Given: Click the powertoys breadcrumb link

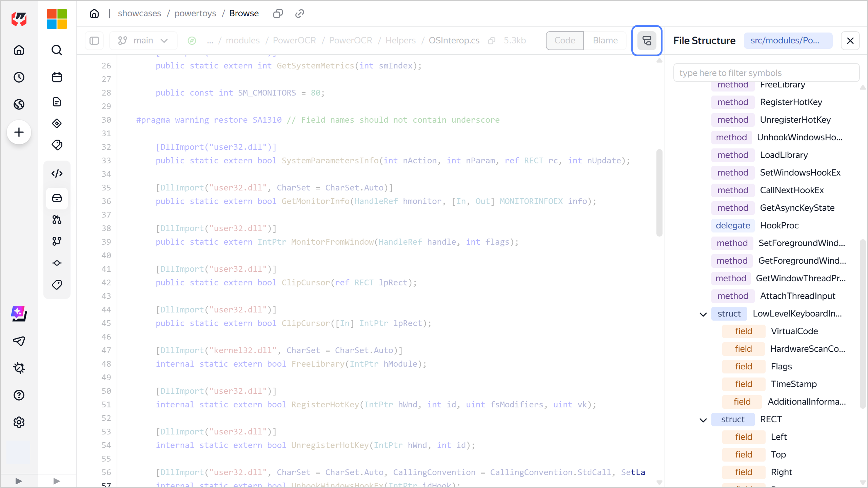Looking at the screenshot, I should (195, 14).
